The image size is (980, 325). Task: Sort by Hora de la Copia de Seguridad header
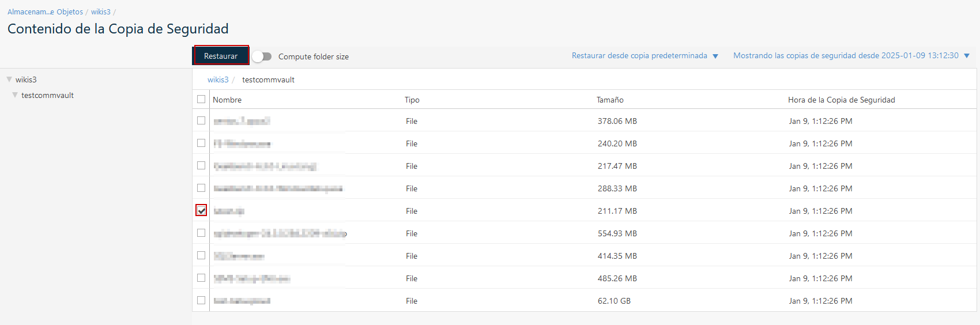point(842,100)
